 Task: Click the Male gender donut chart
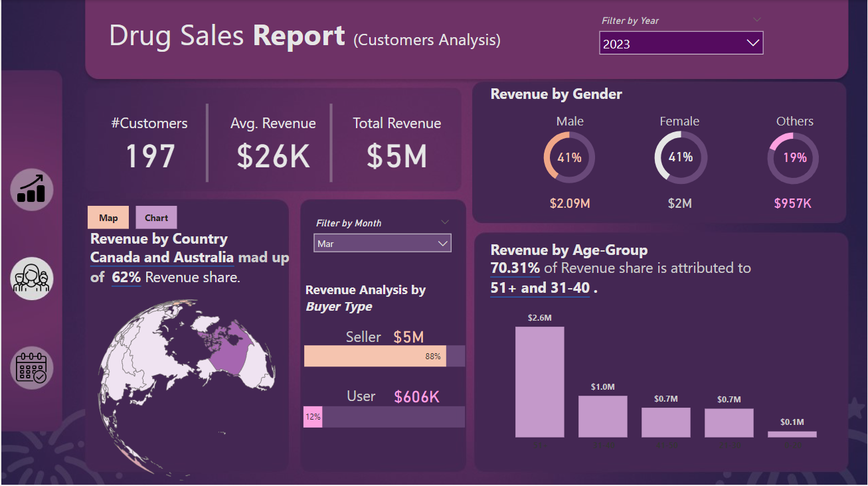pyautogui.click(x=569, y=157)
